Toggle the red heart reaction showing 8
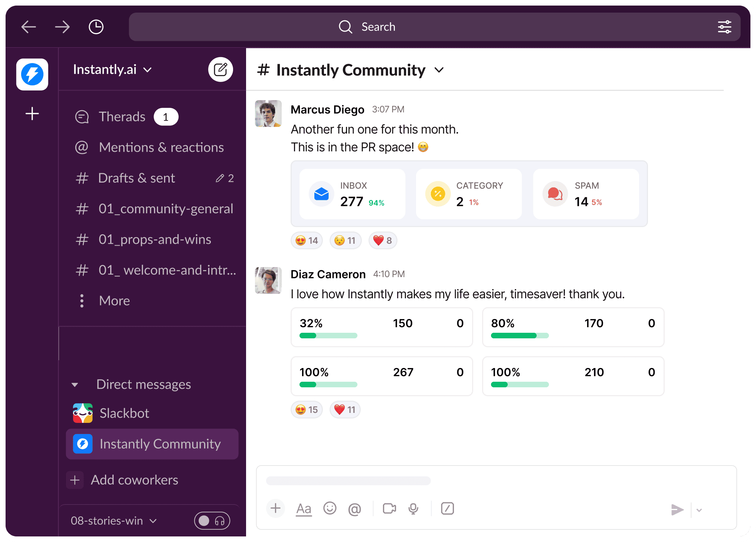 pyautogui.click(x=383, y=240)
